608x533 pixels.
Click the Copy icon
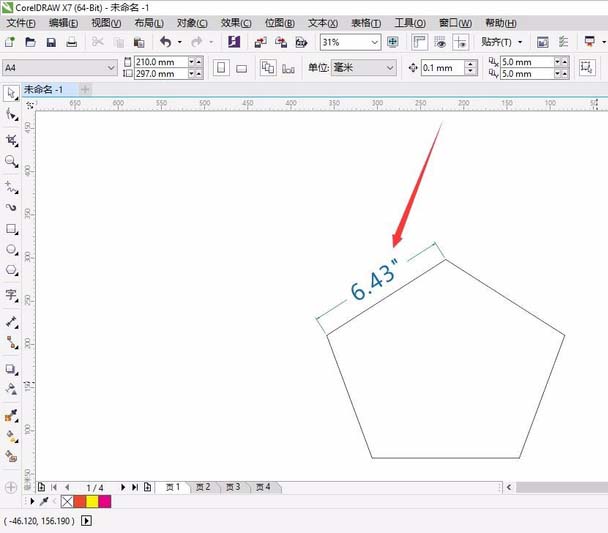pyautogui.click(x=119, y=42)
